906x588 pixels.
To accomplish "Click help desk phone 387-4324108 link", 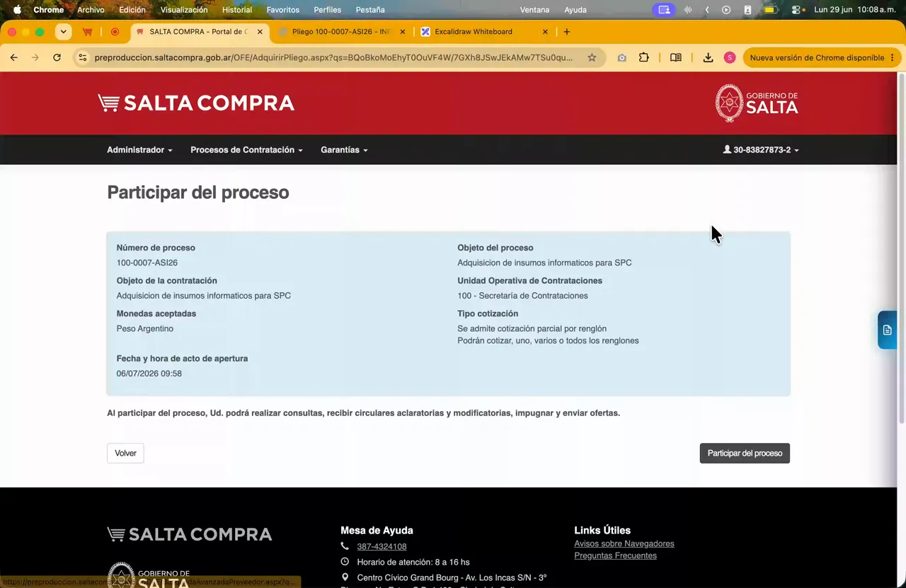I will (382, 546).
